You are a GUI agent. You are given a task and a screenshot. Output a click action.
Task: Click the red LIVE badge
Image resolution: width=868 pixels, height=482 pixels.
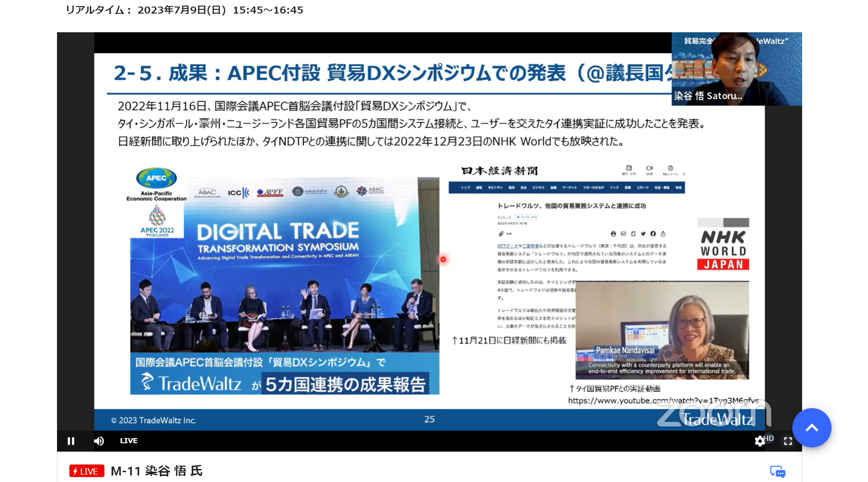pyautogui.click(x=86, y=471)
